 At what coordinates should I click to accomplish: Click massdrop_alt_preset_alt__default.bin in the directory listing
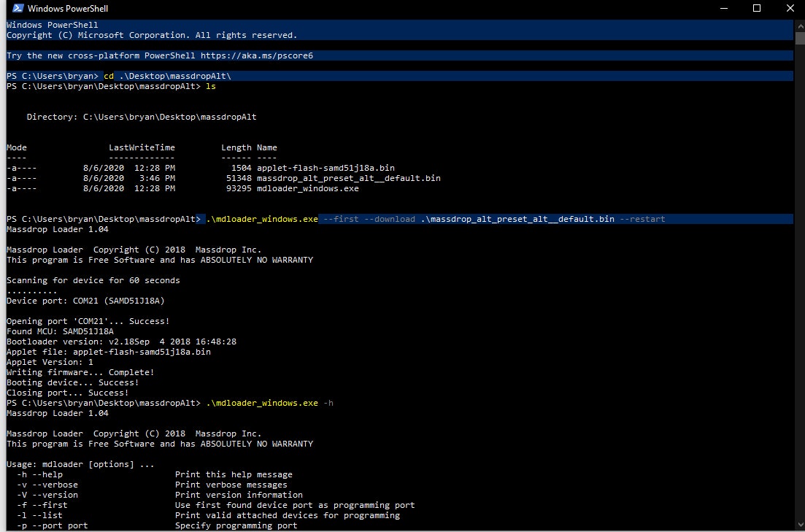pyautogui.click(x=348, y=178)
